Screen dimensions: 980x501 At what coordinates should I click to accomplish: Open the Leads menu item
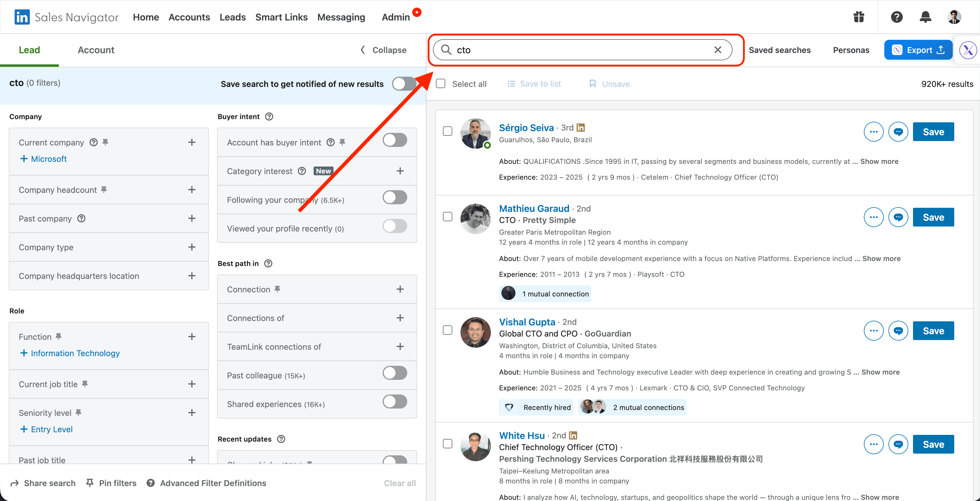tap(233, 17)
